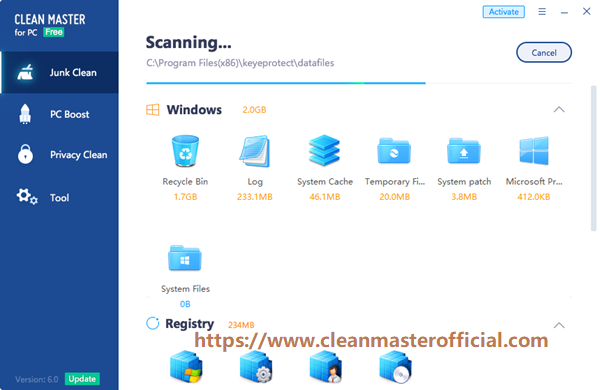This screenshot has height=390, width=600.
Task: Click the Tool gears icon
Action: coord(27,196)
